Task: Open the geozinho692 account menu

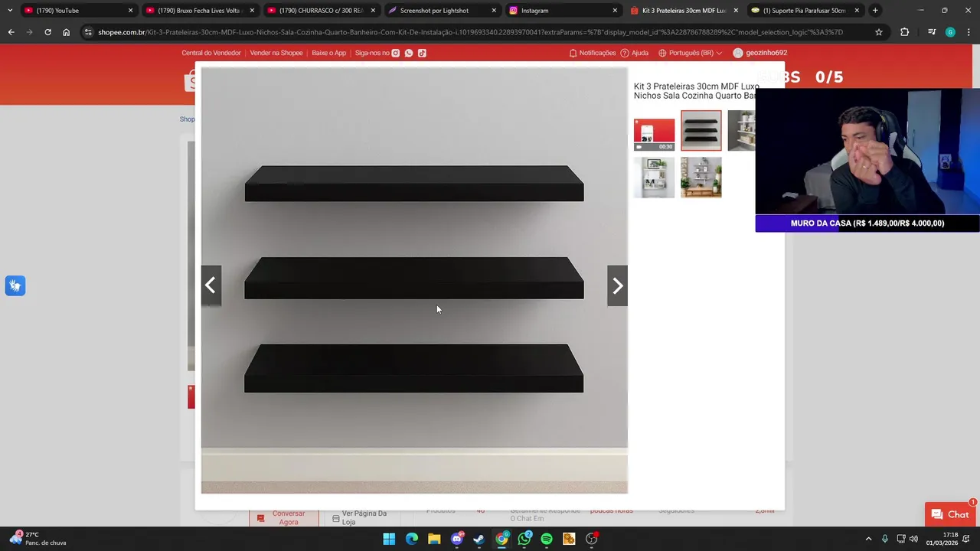Action: click(760, 53)
